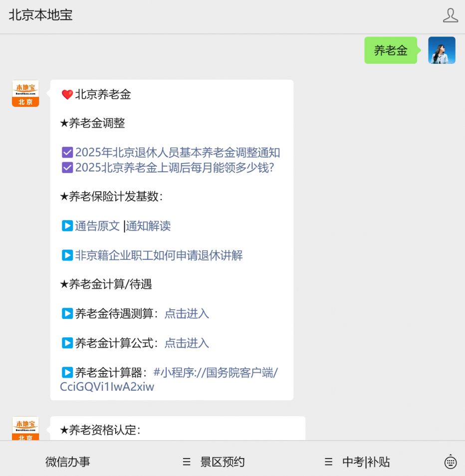Tap the 本地宝 account avatar beside the reply
The image size is (465, 476).
(25, 93)
